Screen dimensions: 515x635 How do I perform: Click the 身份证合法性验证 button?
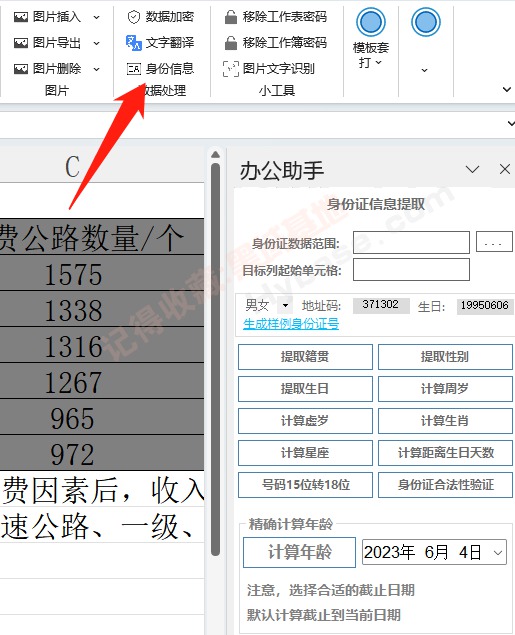(x=445, y=485)
